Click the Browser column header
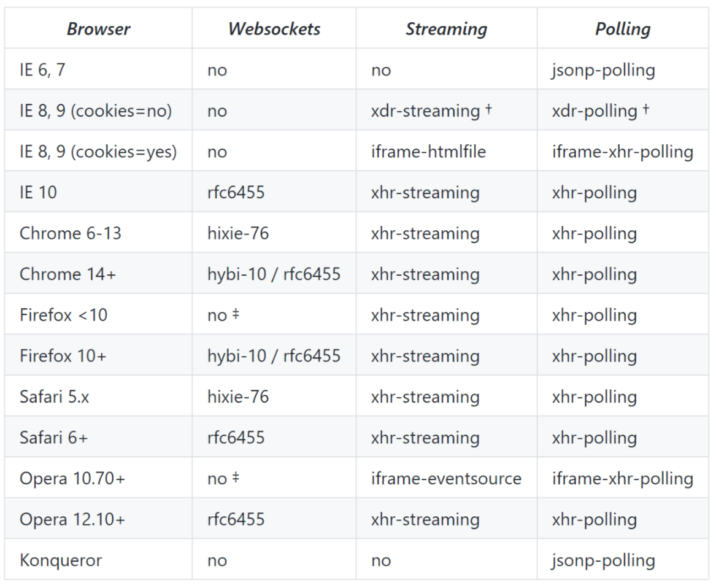The image size is (716, 588). [99, 29]
